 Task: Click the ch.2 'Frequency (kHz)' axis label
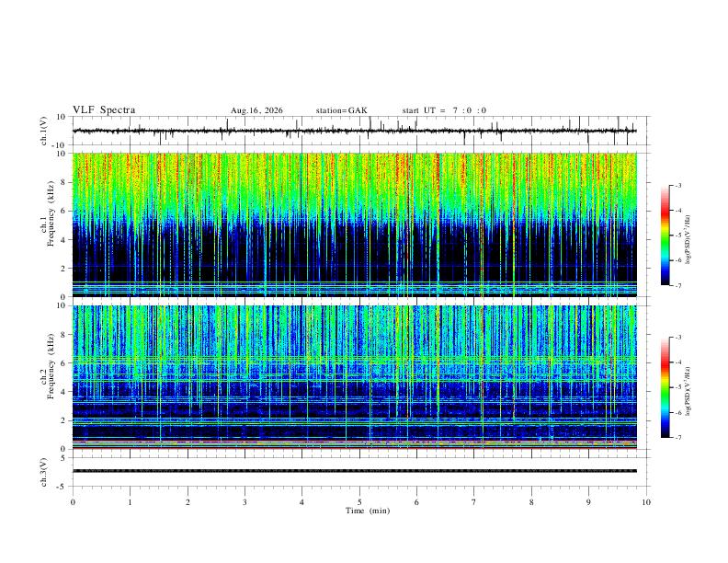point(51,366)
